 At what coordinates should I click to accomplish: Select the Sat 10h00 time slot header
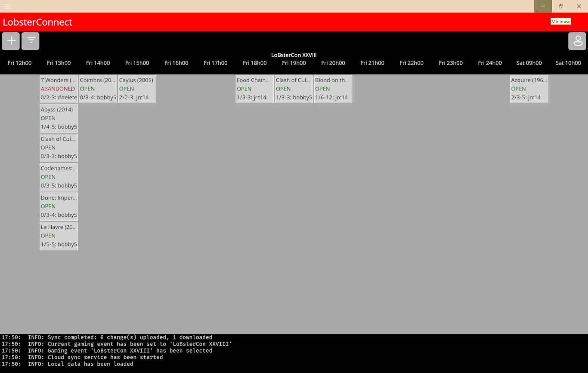[x=568, y=63]
